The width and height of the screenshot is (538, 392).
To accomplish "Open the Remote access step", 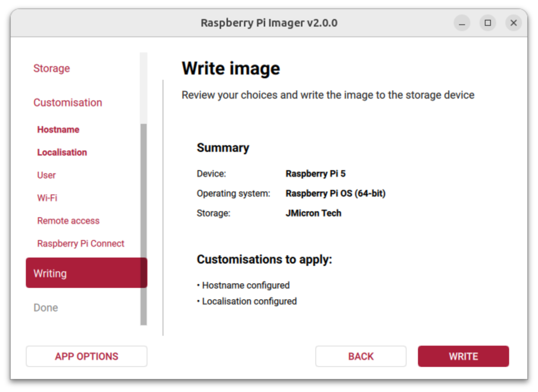I will [68, 221].
